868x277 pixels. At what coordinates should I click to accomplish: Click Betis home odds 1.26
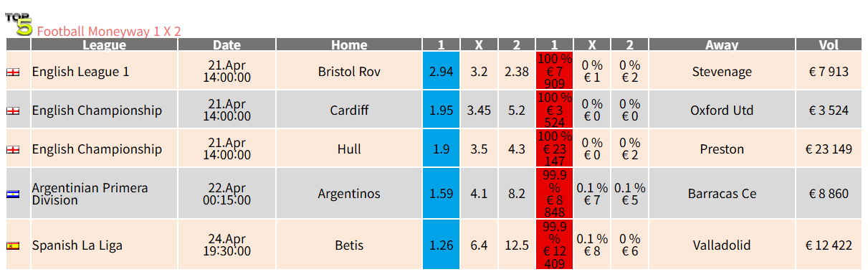coord(441,245)
